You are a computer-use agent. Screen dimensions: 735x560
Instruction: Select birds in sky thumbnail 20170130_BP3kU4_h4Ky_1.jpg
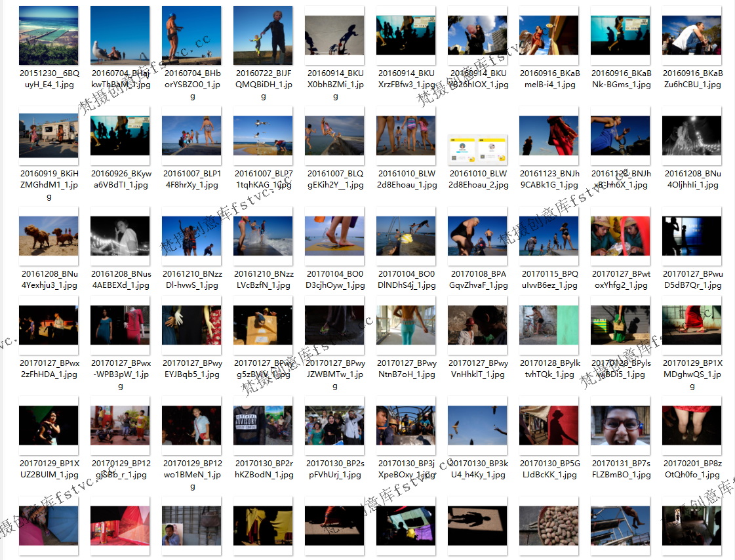pyautogui.click(x=477, y=426)
